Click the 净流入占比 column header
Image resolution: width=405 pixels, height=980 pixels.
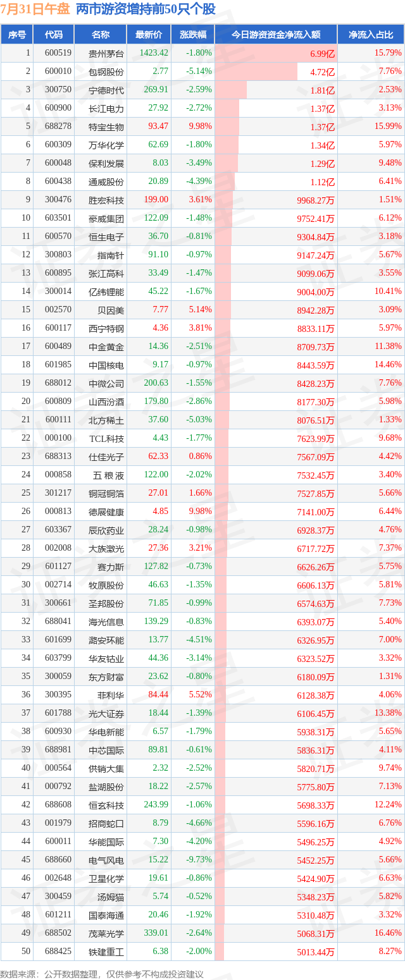pyautogui.click(x=371, y=35)
